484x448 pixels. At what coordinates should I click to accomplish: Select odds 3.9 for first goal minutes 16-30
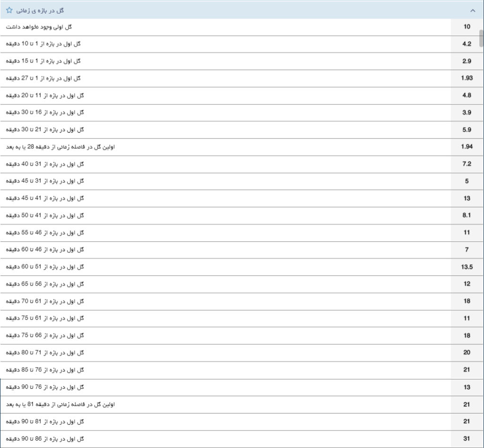pyautogui.click(x=467, y=112)
